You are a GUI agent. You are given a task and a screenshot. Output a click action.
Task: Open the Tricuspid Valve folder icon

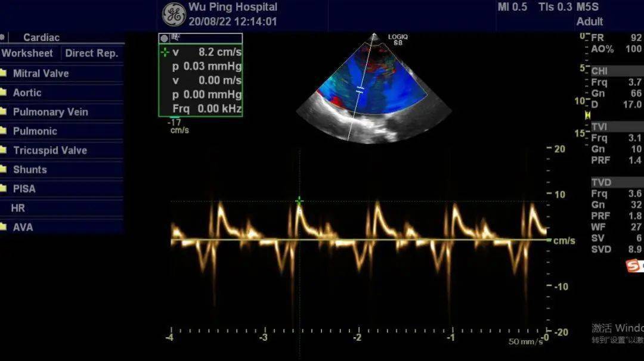tap(4, 150)
